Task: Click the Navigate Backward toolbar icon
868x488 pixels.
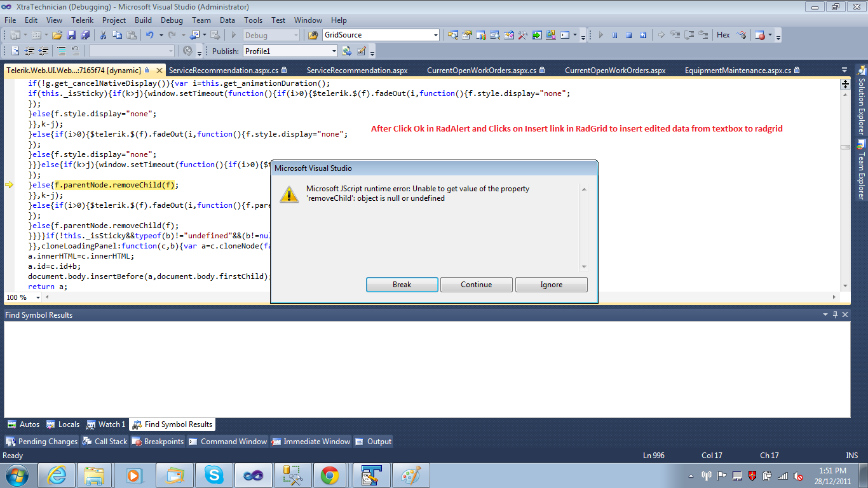Action: (194, 36)
